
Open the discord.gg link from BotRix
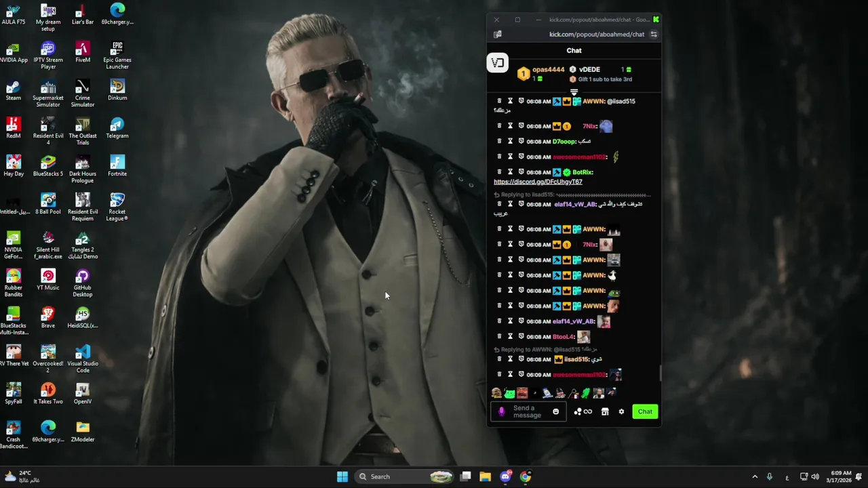(x=538, y=182)
